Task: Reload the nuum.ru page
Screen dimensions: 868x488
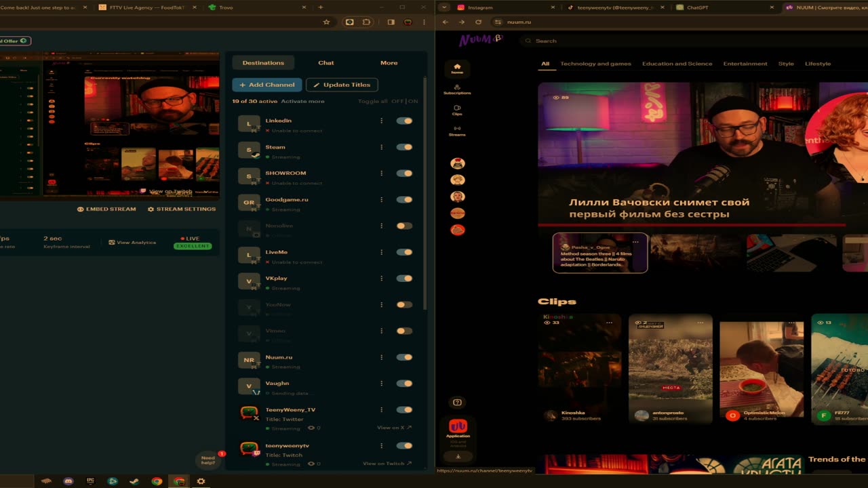Action: 478,22
